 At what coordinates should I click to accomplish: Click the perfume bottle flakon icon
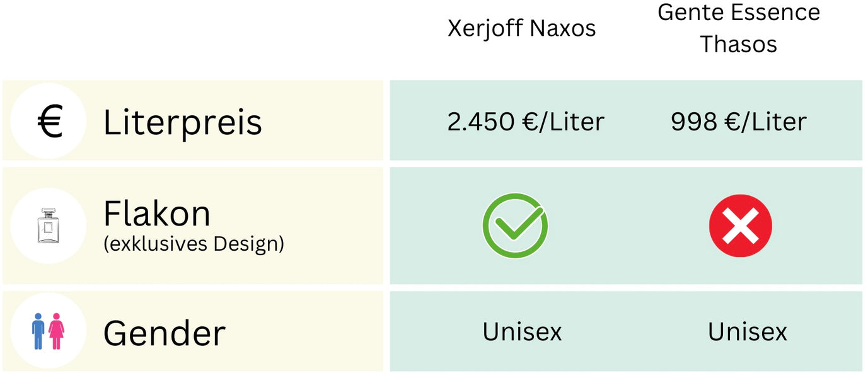(49, 225)
